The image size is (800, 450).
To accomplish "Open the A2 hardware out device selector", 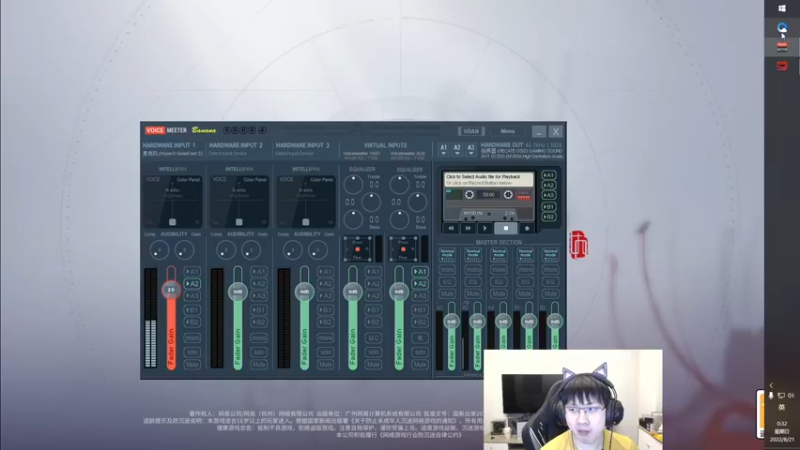I will click(457, 149).
